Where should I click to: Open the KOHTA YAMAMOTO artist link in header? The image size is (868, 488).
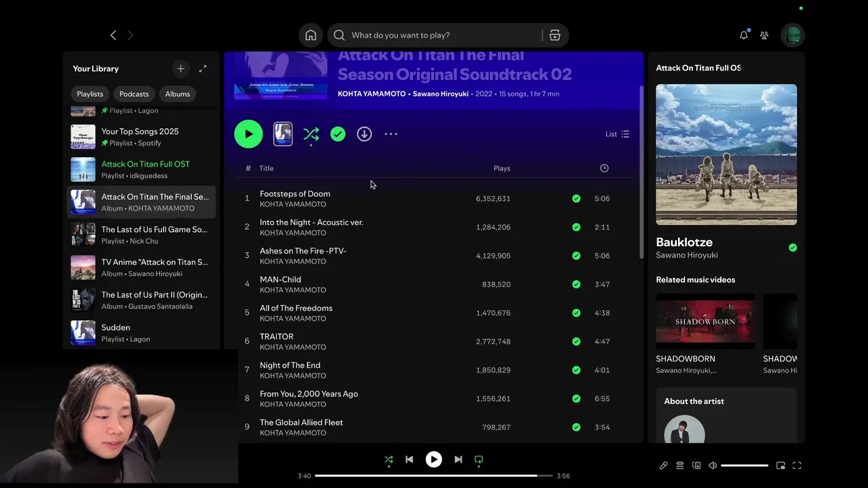(x=372, y=94)
